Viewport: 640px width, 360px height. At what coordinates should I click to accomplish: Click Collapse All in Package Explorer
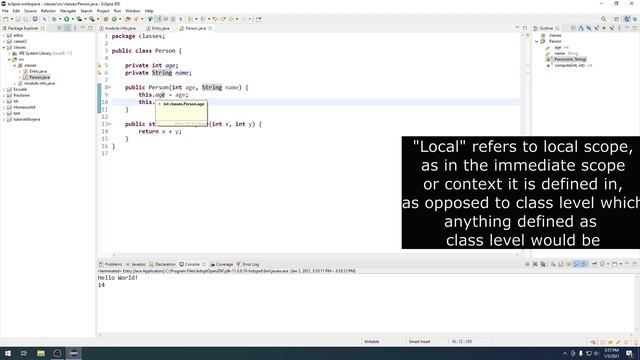(59, 28)
